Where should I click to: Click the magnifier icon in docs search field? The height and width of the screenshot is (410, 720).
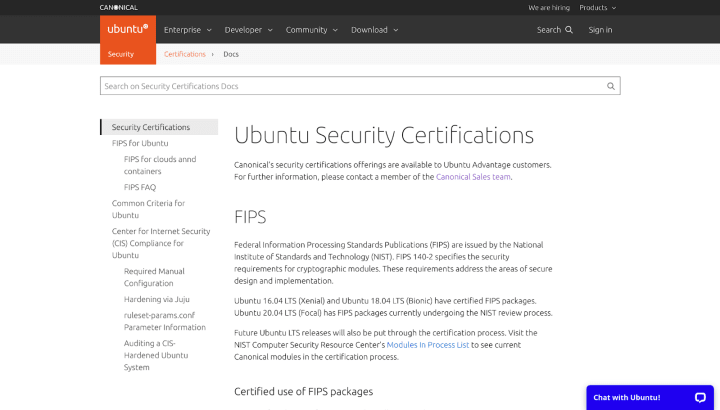611,86
